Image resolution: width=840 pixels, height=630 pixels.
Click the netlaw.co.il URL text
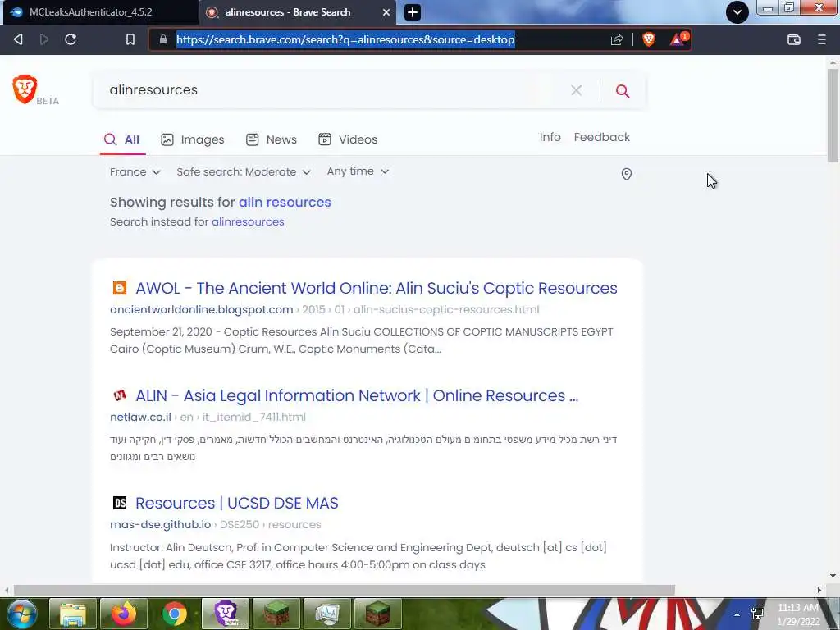coord(140,418)
